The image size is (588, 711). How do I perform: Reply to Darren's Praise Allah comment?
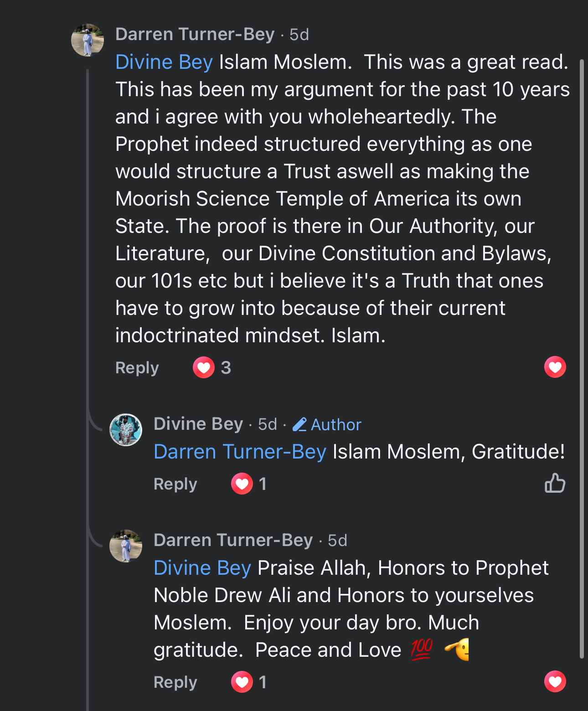(175, 682)
